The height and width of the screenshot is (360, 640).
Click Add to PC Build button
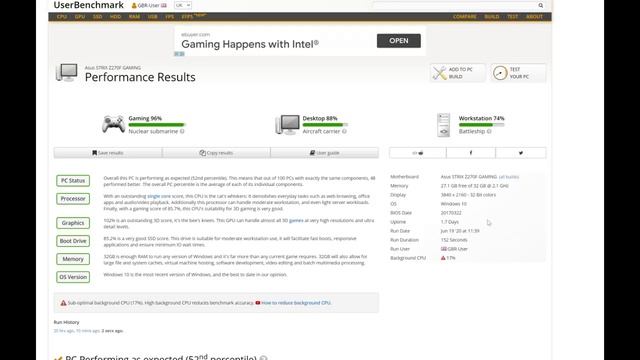(x=458, y=73)
